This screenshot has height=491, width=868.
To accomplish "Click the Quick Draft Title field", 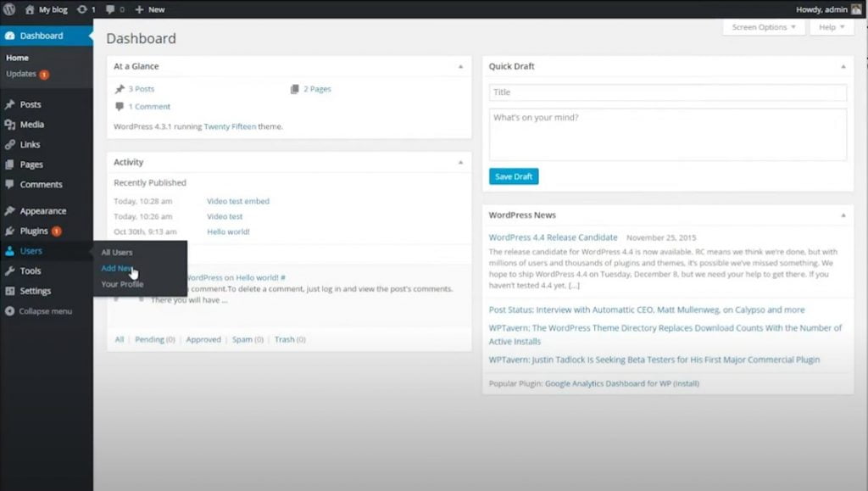I will pyautogui.click(x=667, y=92).
